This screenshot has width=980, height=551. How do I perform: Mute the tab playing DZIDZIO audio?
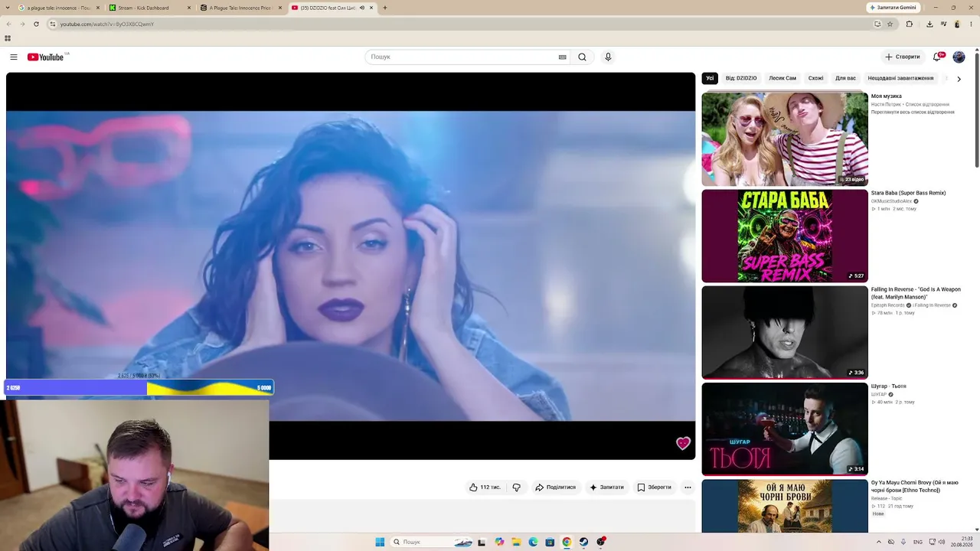click(x=362, y=8)
